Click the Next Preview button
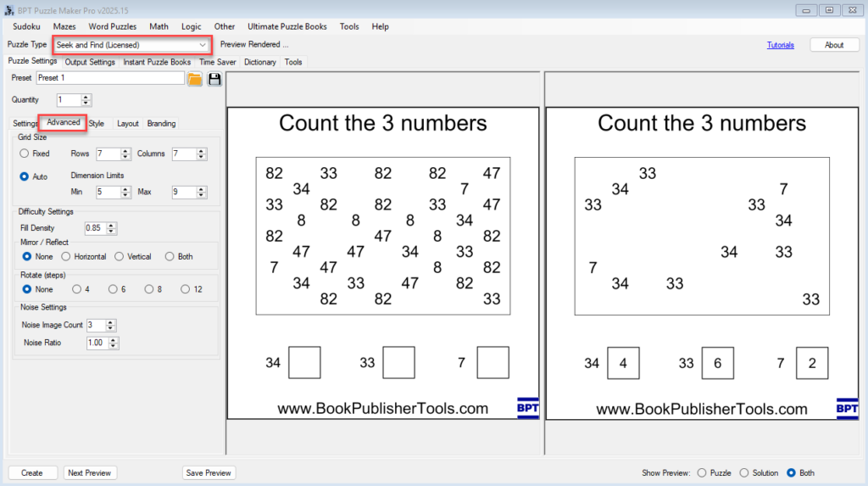The image size is (868, 486). click(90, 472)
